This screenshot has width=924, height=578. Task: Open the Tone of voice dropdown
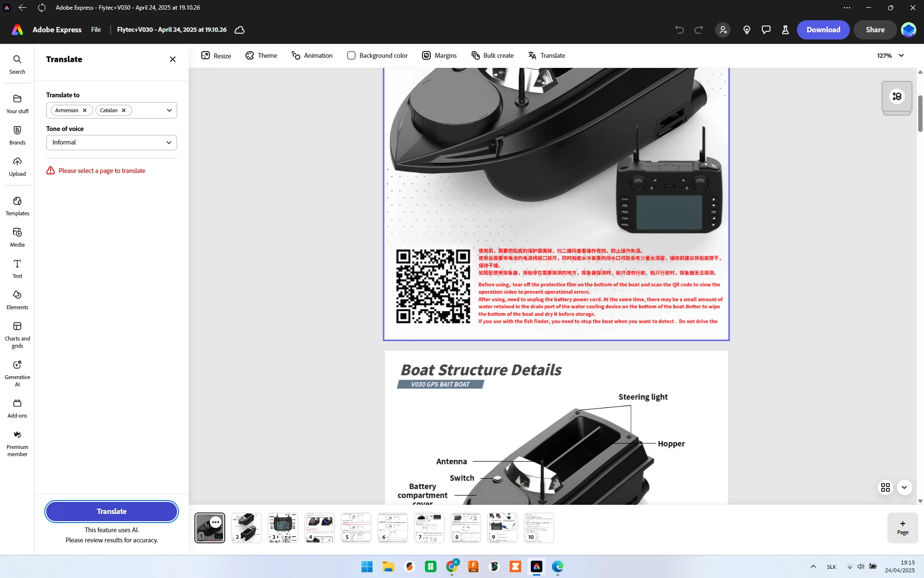(112, 143)
